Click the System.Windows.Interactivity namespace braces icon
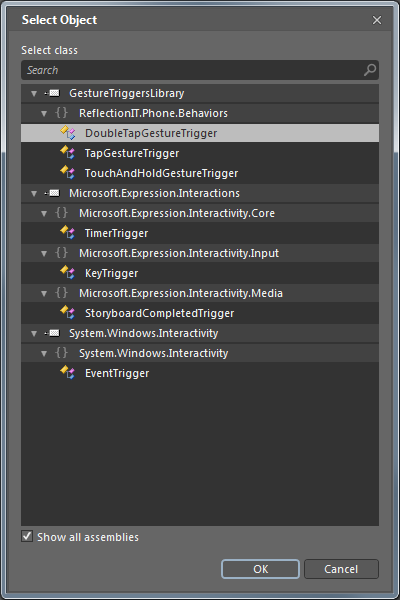Screen dimensions: 400x600 pos(61,352)
